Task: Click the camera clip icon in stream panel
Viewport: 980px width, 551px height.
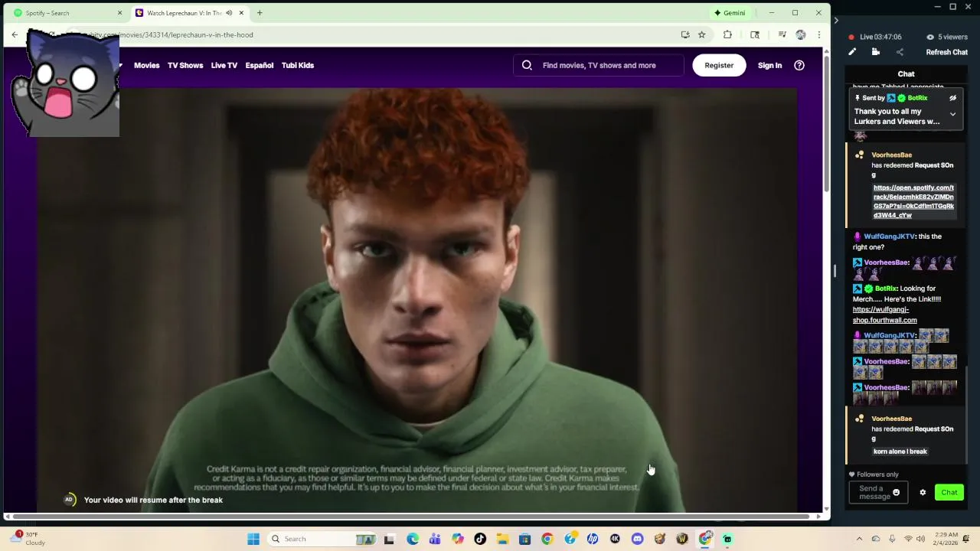Action: point(876,52)
